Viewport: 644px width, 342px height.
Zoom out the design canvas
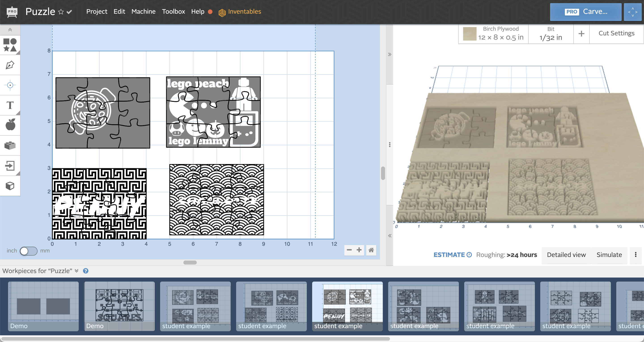pyautogui.click(x=349, y=250)
